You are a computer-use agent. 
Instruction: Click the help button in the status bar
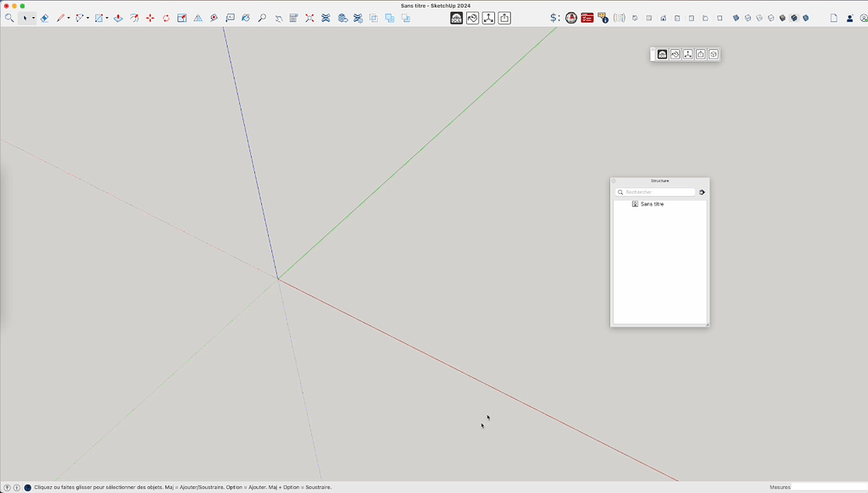point(6,487)
